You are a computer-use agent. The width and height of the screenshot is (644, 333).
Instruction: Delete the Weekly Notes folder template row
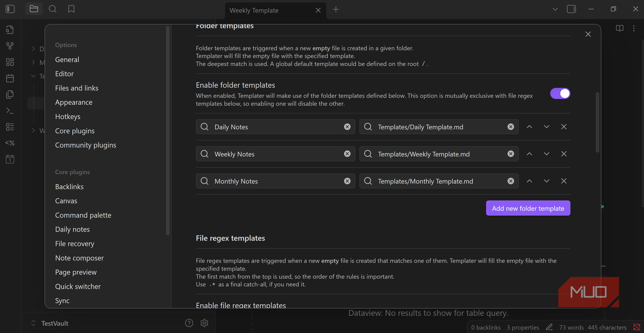(564, 154)
